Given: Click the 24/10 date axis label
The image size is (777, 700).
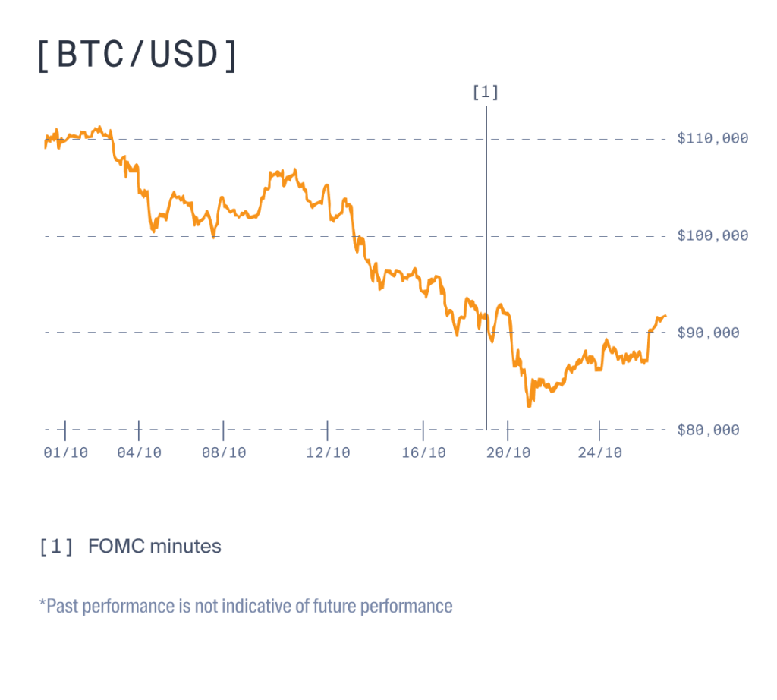Looking at the screenshot, I should pos(599,452).
